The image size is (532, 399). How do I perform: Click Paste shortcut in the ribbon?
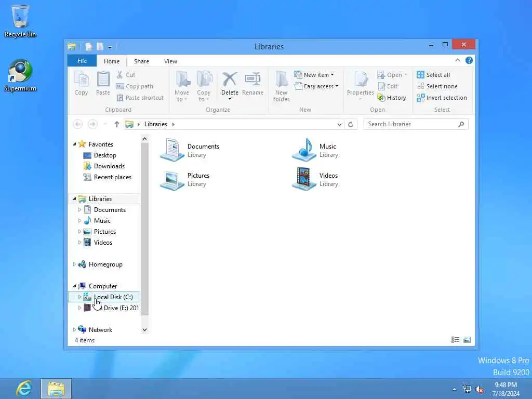point(140,98)
